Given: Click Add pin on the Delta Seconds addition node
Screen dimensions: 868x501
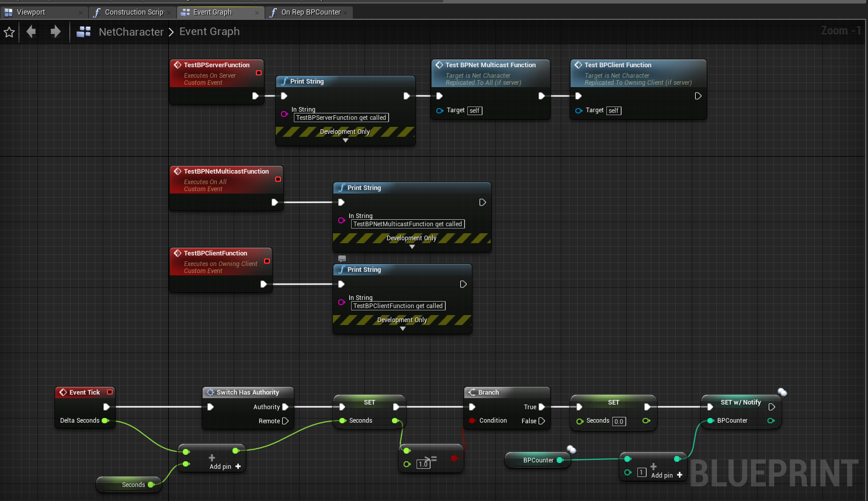Looking at the screenshot, I should tap(225, 467).
